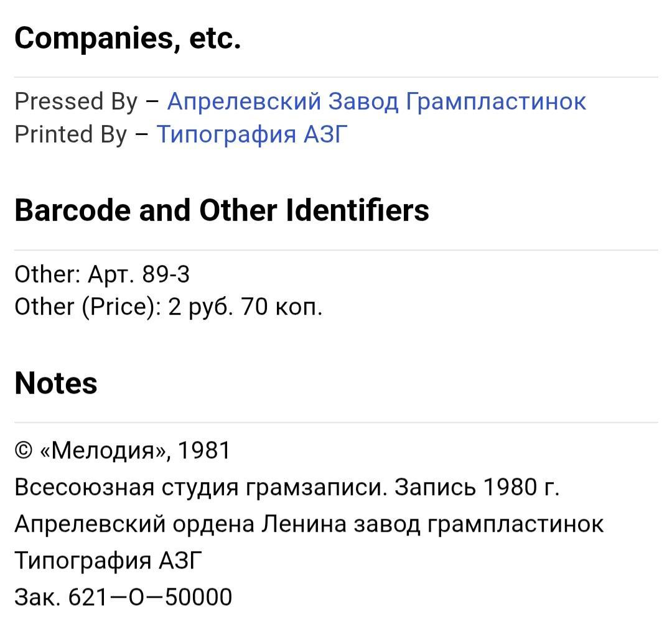Viewport: 672px width, 622px height.
Task: Click the "Pressed By" label text
Action: click(76, 101)
